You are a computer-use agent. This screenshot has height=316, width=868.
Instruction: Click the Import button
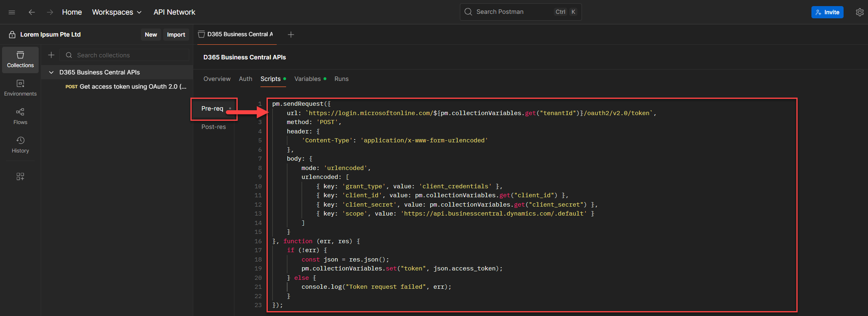tap(176, 35)
